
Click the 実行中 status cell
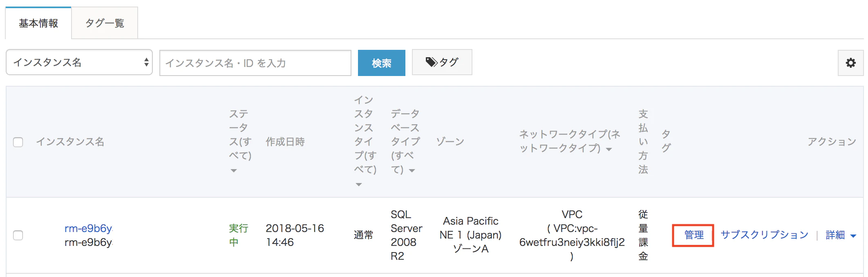(238, 235)
